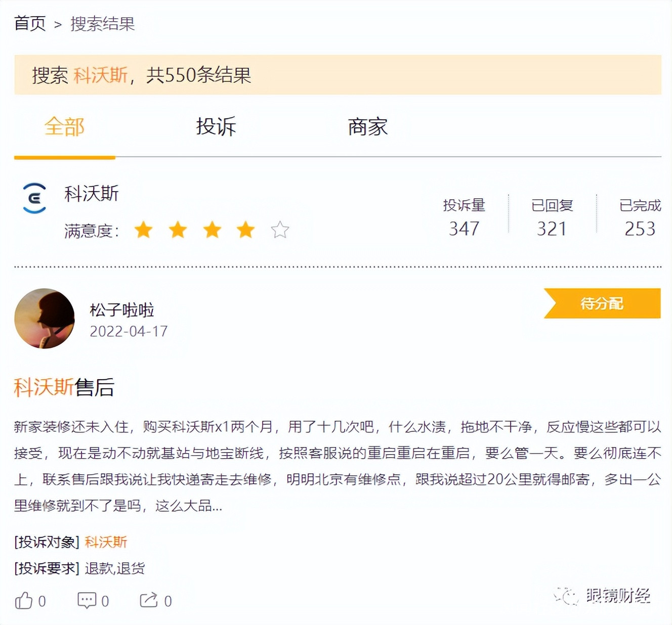Click the fifth empty satisfaction star
Image resolution: width=672 pixels, height=625 pixels.
(280, 230)
